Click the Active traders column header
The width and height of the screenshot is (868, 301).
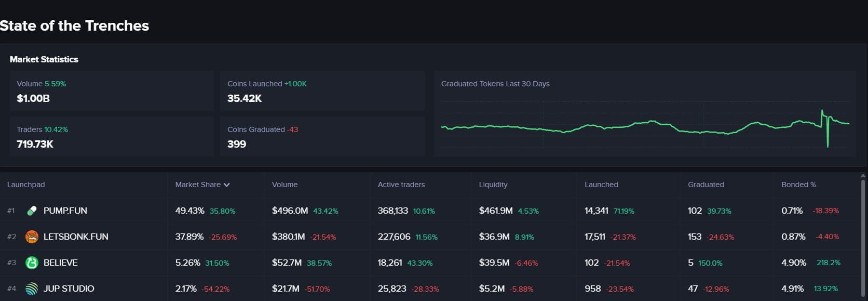401,185
